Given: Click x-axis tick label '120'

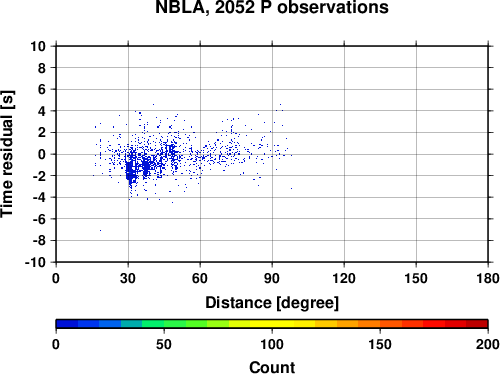Looking at the screenshot, I should [344, 278].
